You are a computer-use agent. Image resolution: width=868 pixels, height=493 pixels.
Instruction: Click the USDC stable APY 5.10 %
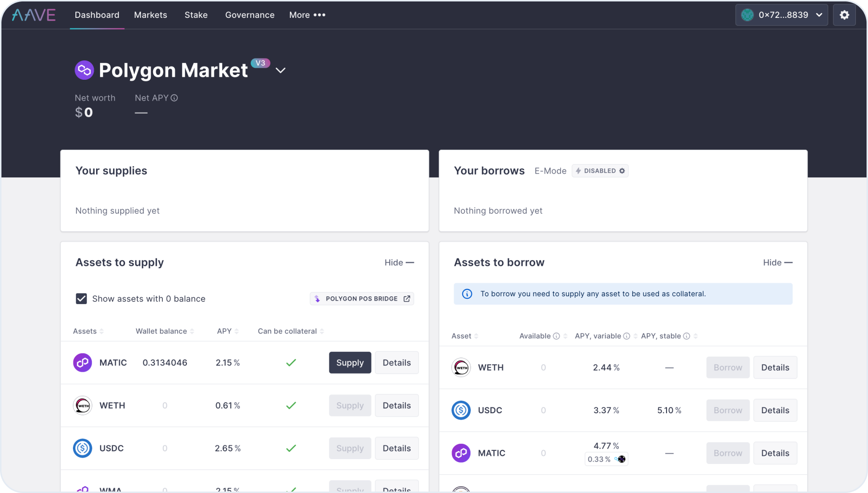pos(669,410)
